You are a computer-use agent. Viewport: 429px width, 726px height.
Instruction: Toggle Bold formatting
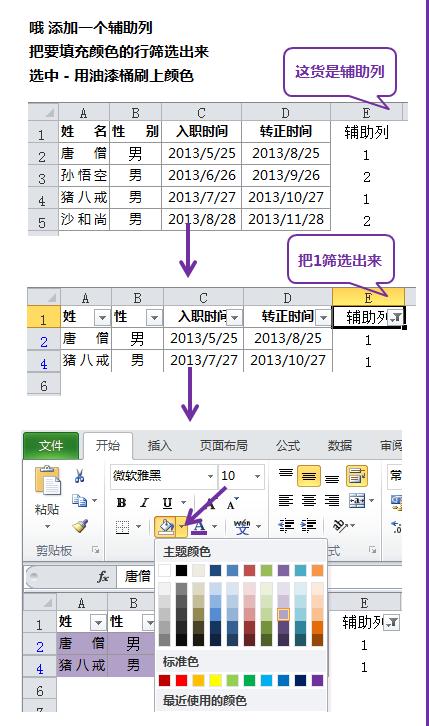coord(122,503)
